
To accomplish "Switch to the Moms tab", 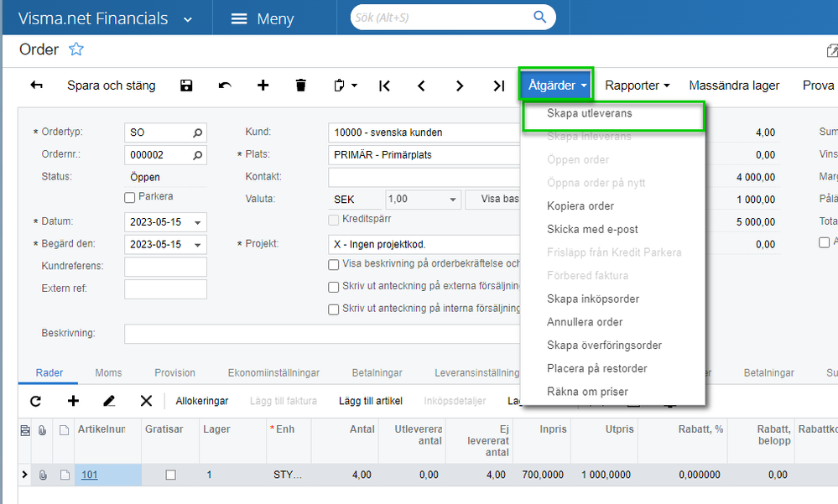I will (108, 372).
